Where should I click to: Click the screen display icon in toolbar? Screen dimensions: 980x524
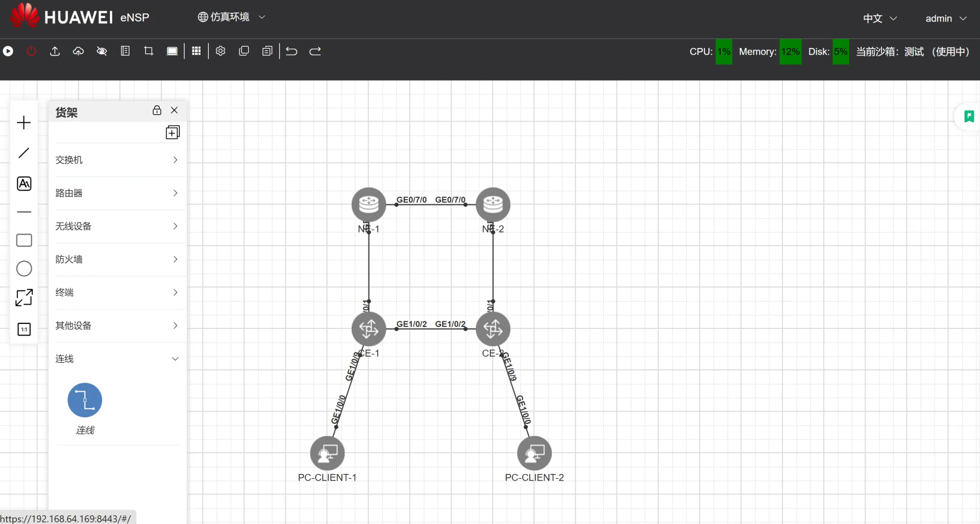pos(172,51)
